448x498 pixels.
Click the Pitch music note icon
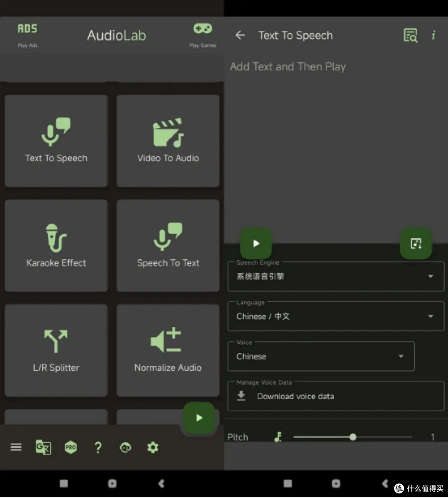[x=278, y=437]
